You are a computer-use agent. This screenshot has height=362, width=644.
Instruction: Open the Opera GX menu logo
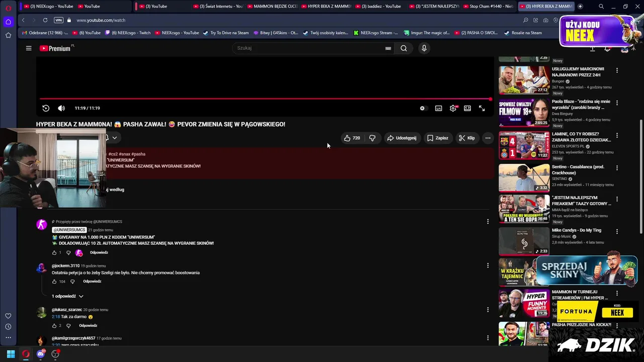[8, 8]
